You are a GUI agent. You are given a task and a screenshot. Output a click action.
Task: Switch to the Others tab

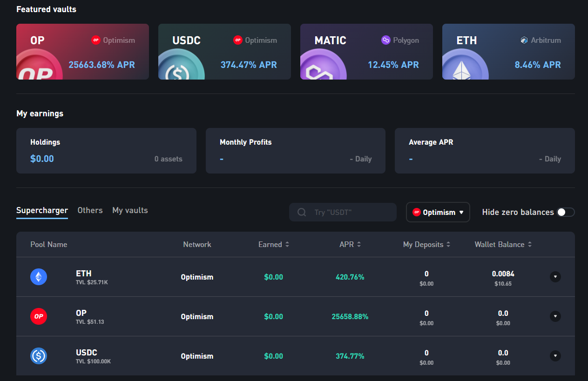90,210
